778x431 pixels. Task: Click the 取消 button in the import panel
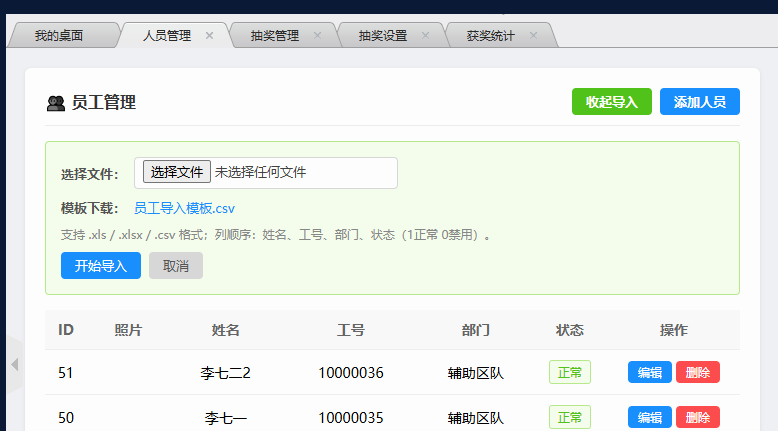(x=176, y=265)
